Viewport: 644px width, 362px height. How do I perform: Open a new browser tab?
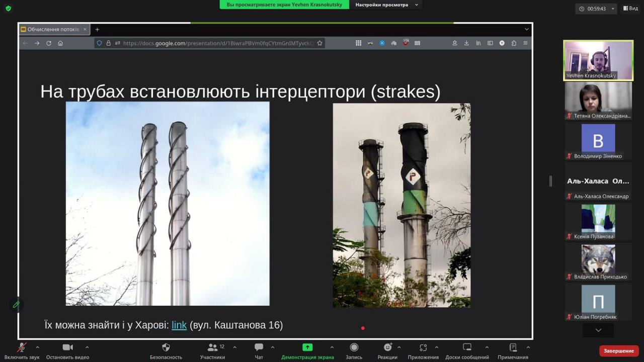(x=97, y=29)
